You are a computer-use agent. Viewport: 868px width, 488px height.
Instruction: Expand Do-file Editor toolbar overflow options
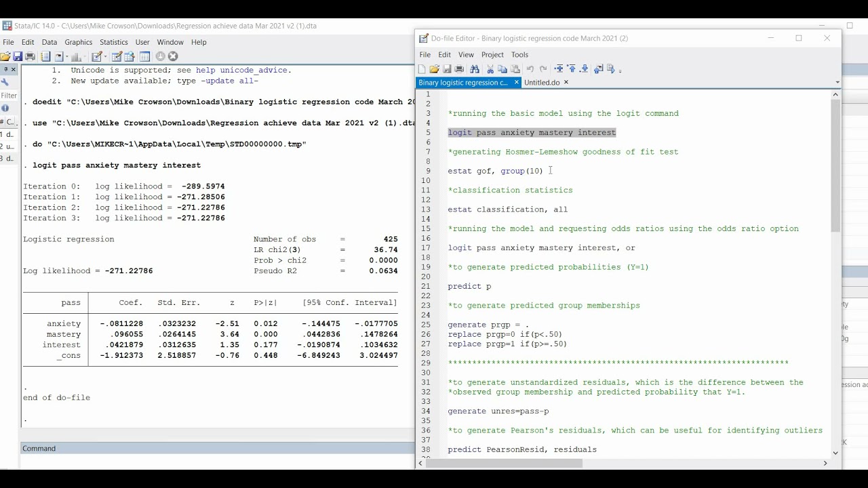620,70
